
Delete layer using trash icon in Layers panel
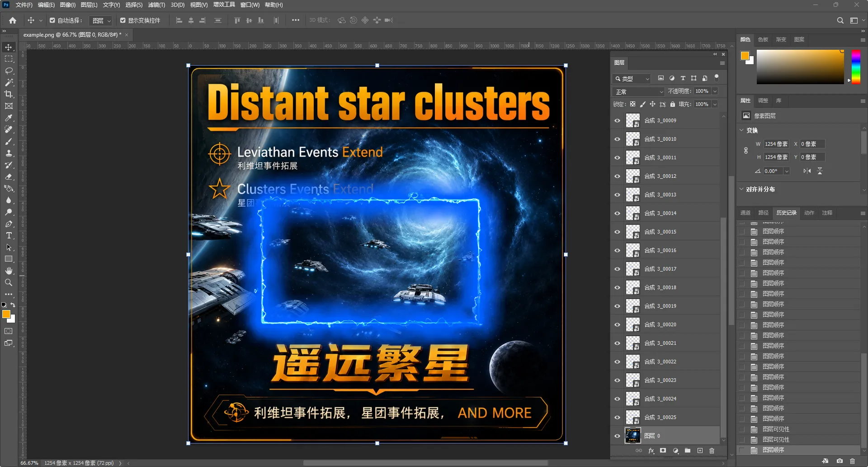click(712, 451)
